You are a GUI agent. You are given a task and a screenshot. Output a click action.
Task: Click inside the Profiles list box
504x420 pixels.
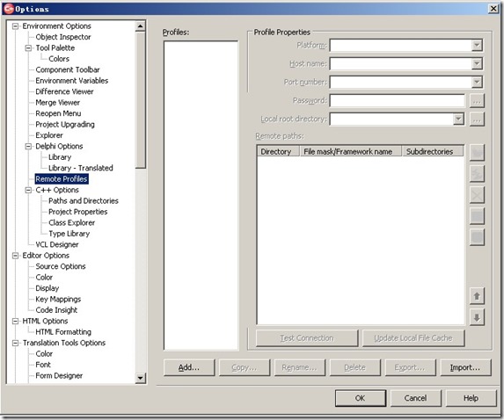[201, 195]
